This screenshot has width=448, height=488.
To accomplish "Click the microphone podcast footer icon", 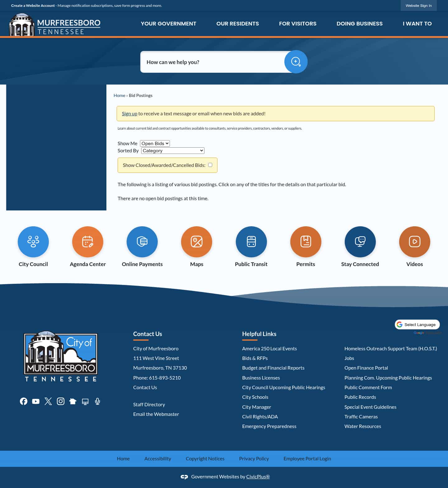I will tap(97, 401).
